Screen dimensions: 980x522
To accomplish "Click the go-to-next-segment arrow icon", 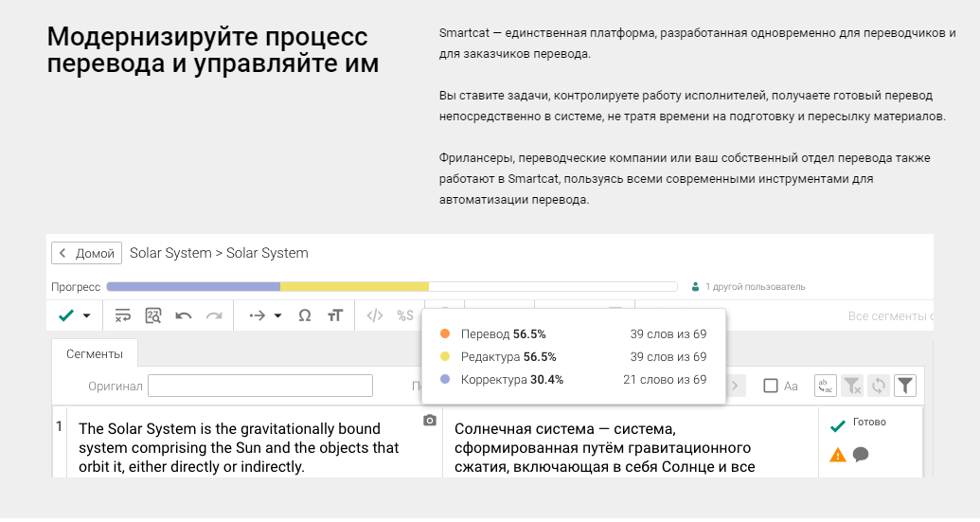I will [x=257, y=315].
